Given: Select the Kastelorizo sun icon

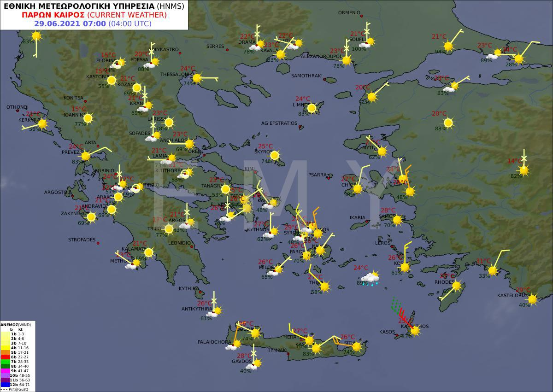Looking at the screenshot, I should [x=532, y=299].
